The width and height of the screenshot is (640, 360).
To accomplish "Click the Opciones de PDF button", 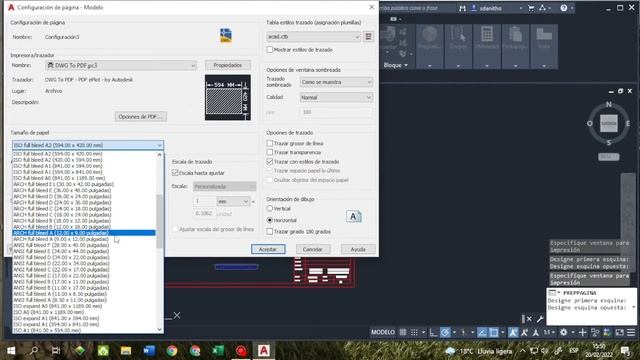I will [x=140, y=117].
